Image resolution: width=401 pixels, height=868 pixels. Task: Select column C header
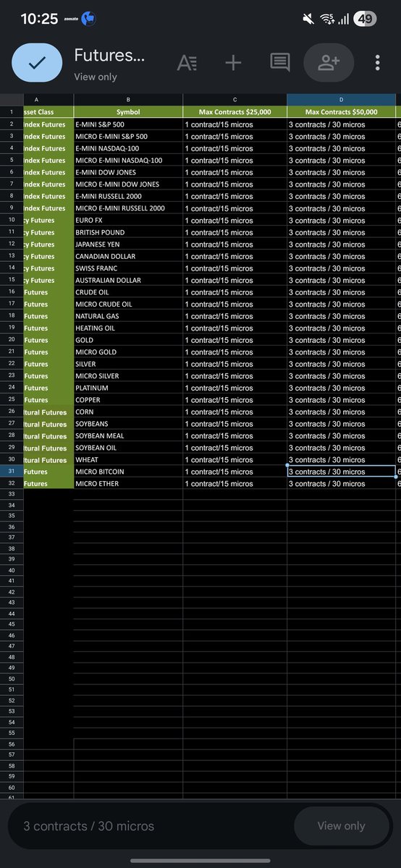click(235, 100)
